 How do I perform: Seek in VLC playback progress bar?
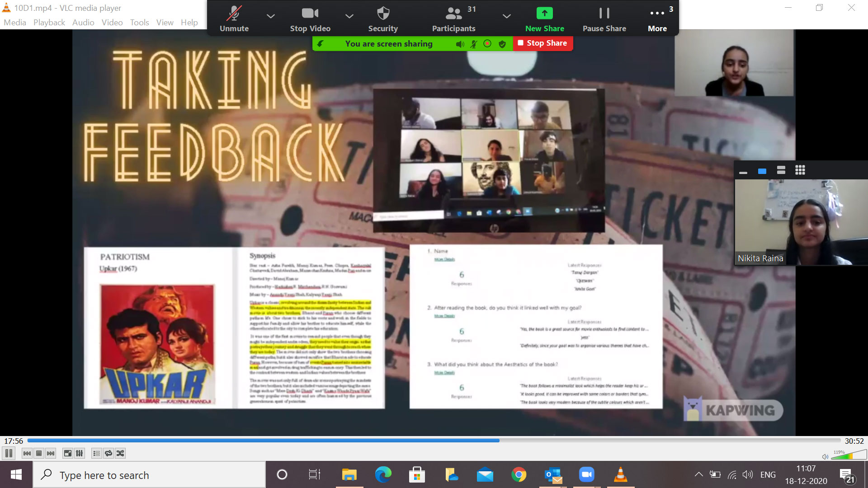(434, 441)
